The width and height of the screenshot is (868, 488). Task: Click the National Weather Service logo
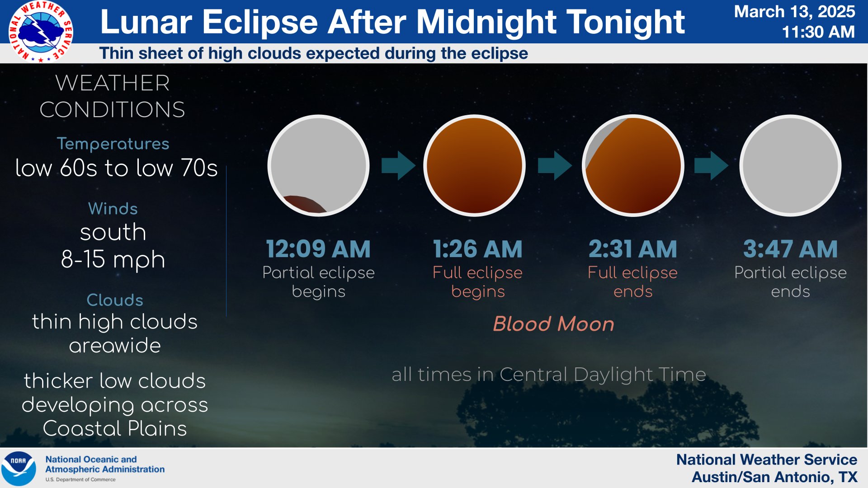pyautogui.click(x=41, y=32)
